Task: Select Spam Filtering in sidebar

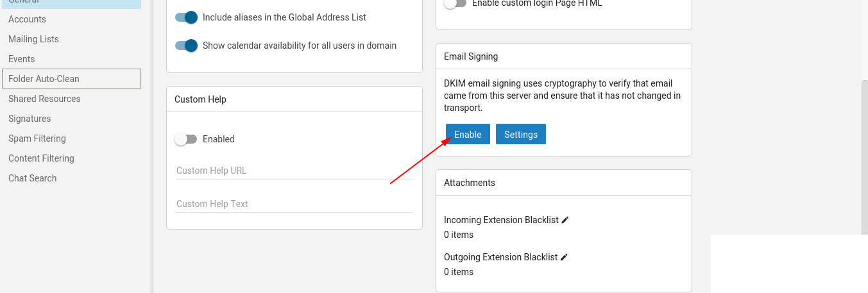Action: 37,138
